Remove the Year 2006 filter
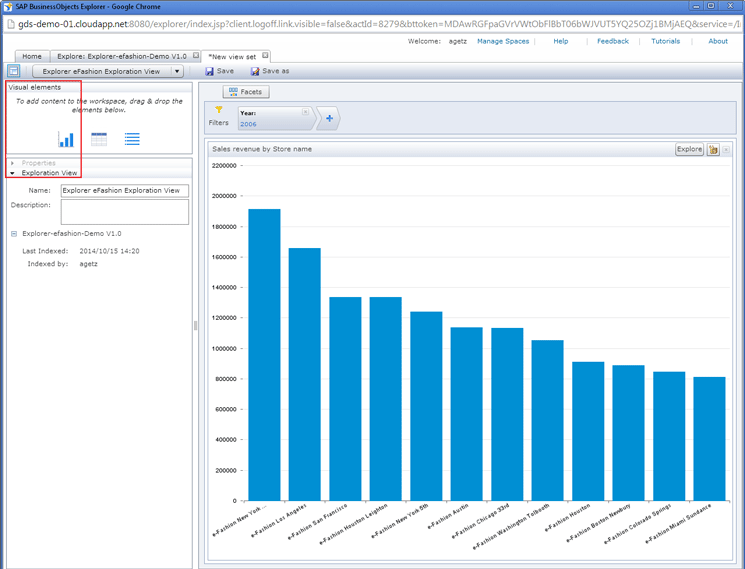This screenshot has height=569, width=745. coord(305,113)
